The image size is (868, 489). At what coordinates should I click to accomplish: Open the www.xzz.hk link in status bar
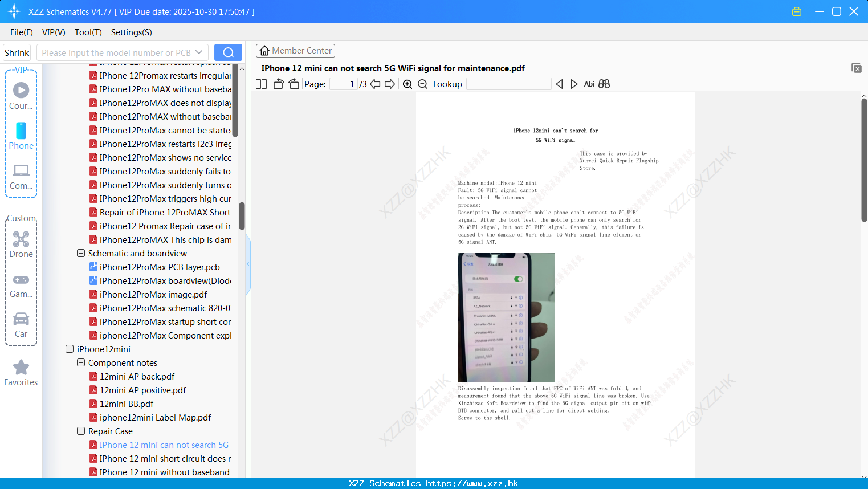click(472, 483)
